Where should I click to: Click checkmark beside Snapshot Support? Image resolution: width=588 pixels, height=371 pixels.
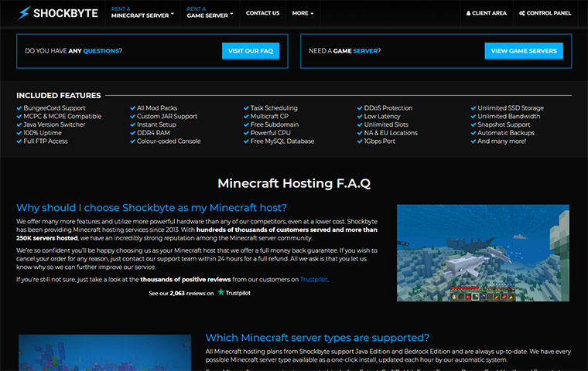[x=473, y=124]
